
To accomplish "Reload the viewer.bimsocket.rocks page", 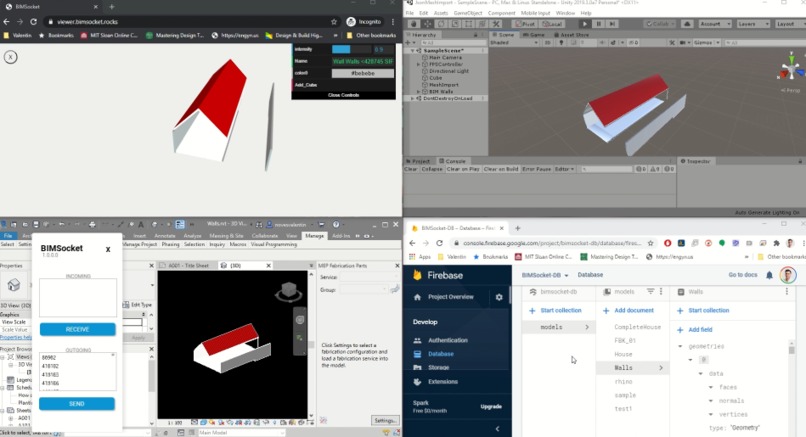I will tap(33, 22).
